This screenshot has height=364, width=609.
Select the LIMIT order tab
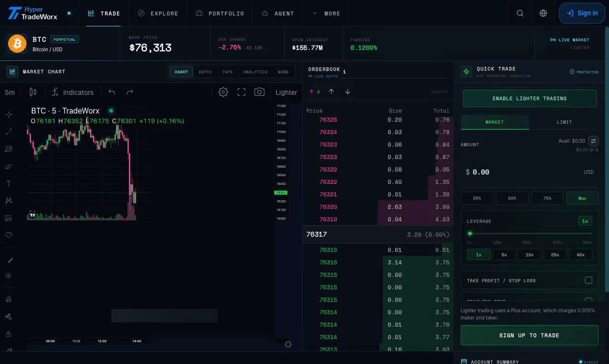(x=564, y=122)
